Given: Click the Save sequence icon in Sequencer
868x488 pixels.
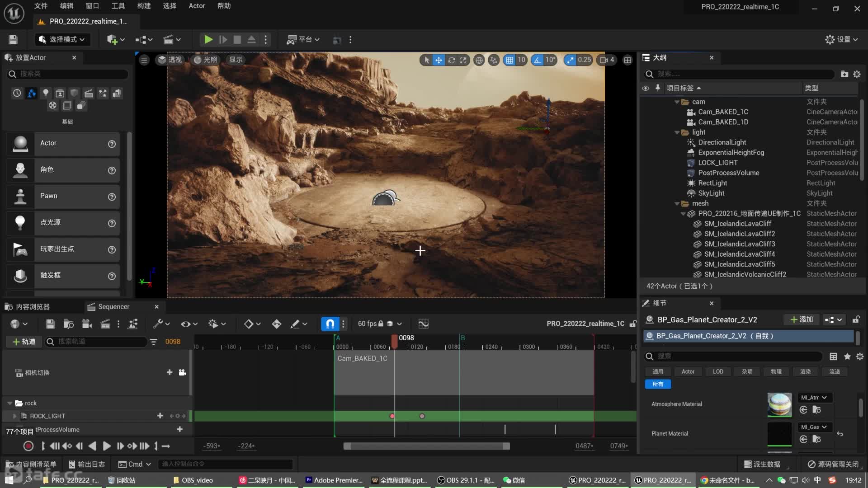Looking at the screenshot, I should point(50,324).
